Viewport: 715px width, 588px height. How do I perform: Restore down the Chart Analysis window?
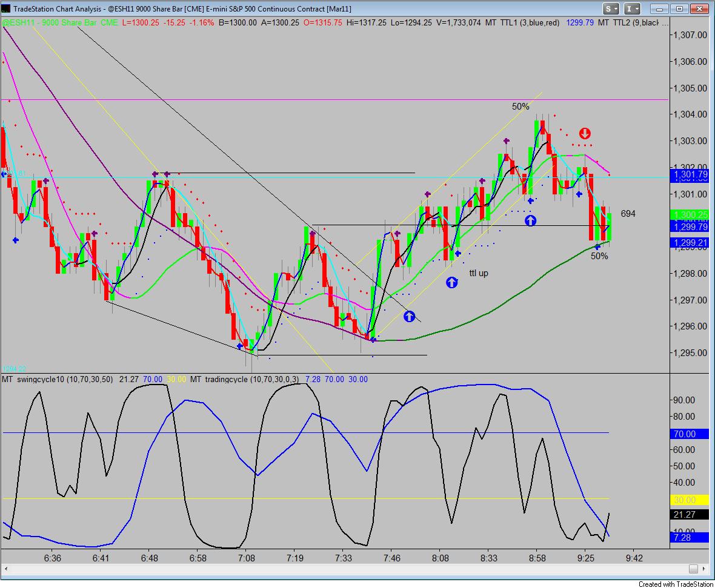coord(679,8)
